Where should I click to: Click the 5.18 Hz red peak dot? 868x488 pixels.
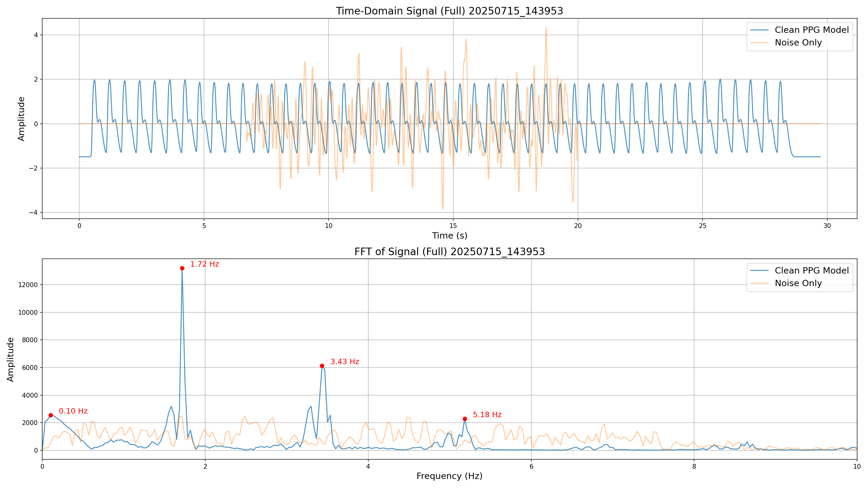click(465, 419)
